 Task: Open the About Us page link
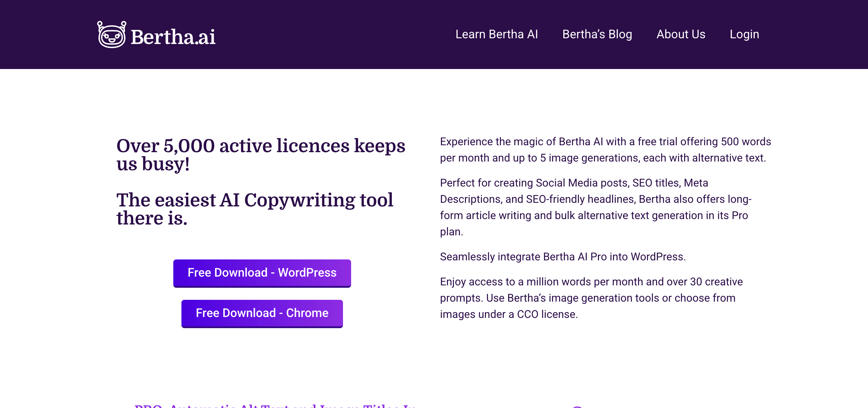pos(681,34)
